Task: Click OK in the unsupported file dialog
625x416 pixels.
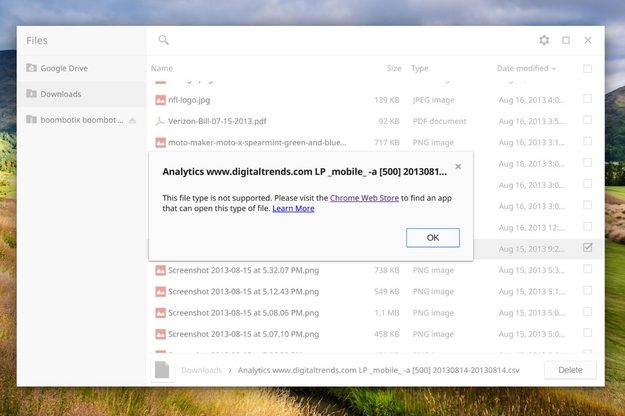Action: 433,238
